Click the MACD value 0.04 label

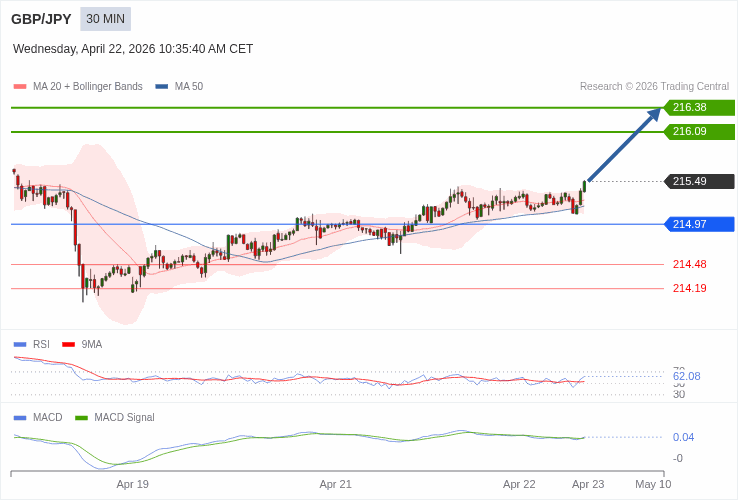[x=683, y=437]
